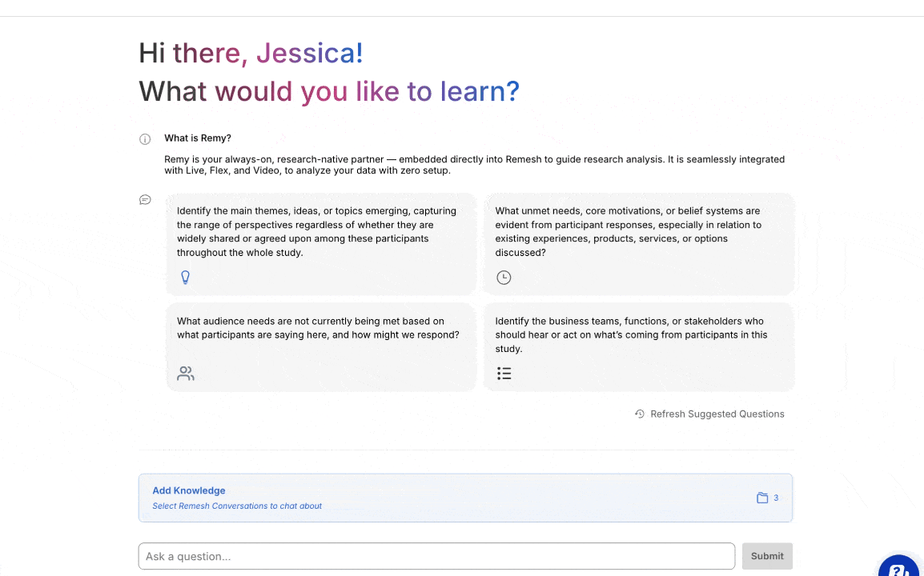Image resolution: width=924 pixels, height=576 pixels.
Task: Click the 'What would you like to learn?' heading
Action: tap(329, 91)
